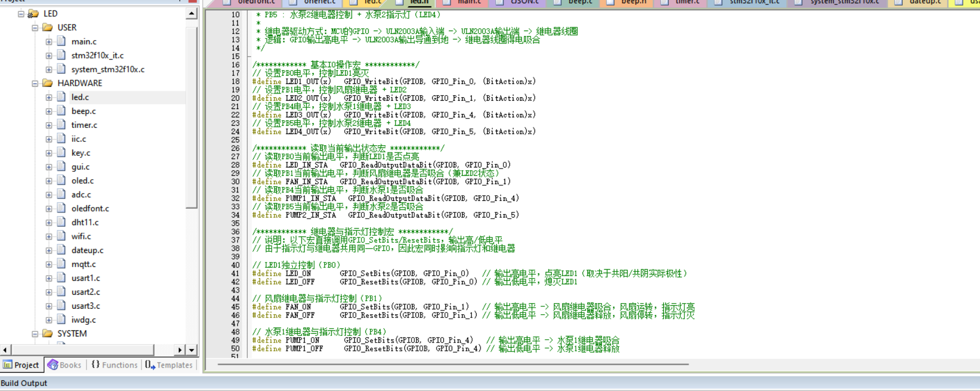980x391 pixels.
Task: Click the file icon next to mqtt.c
Action: coord(61,264)
